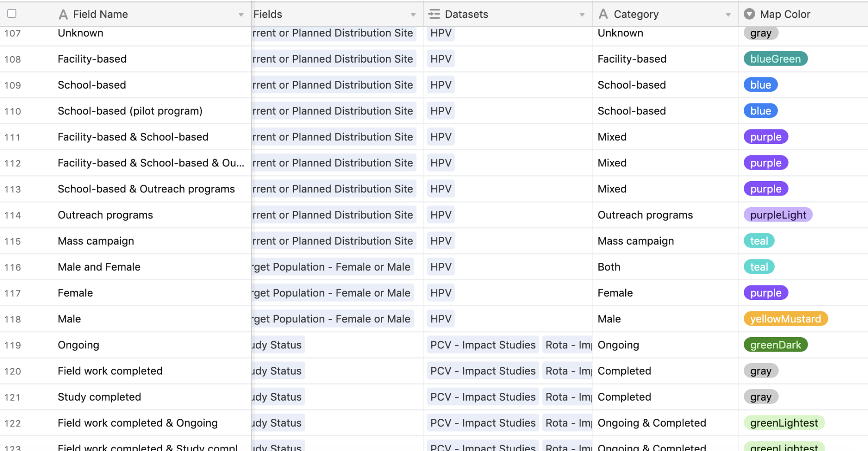Click the 'Mass campaign' category cell
The width and height of the screenshot is (868, 451).
(636, 241)
